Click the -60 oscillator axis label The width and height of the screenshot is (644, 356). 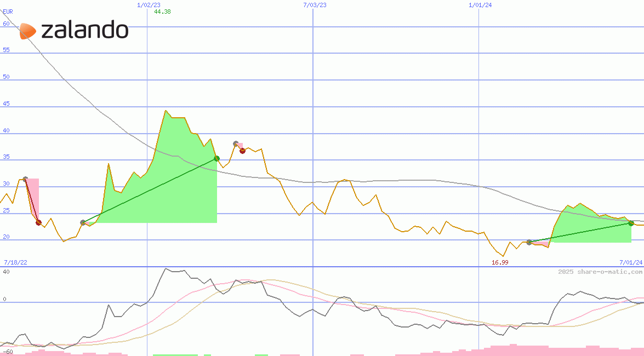8,352
